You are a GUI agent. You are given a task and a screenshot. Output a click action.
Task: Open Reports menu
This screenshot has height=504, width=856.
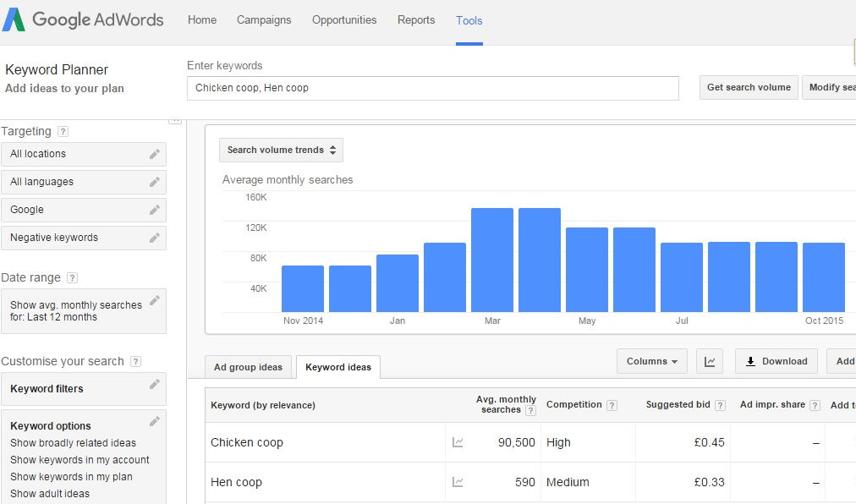pos(416,20)
